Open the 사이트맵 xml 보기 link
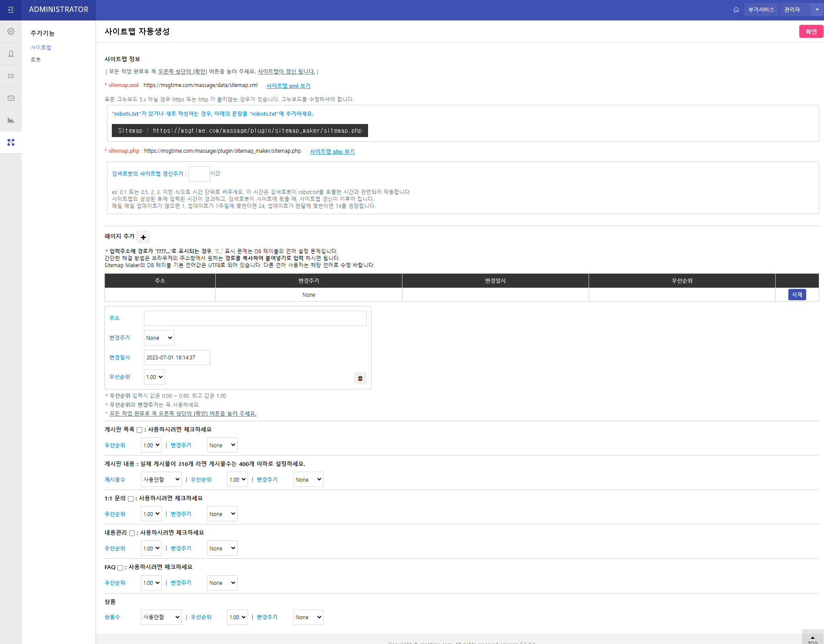824x644 pixels. pos(288,86)
